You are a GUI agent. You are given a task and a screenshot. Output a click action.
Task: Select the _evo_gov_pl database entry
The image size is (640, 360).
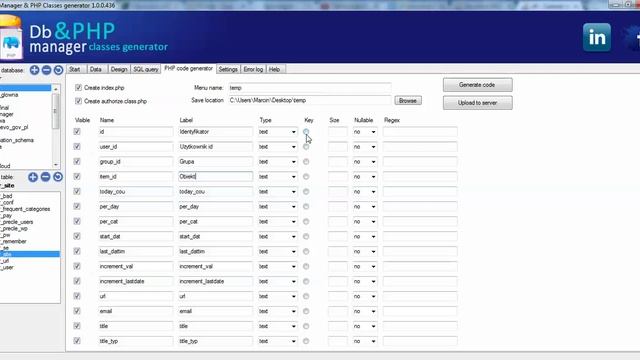(x=15, y=127)
